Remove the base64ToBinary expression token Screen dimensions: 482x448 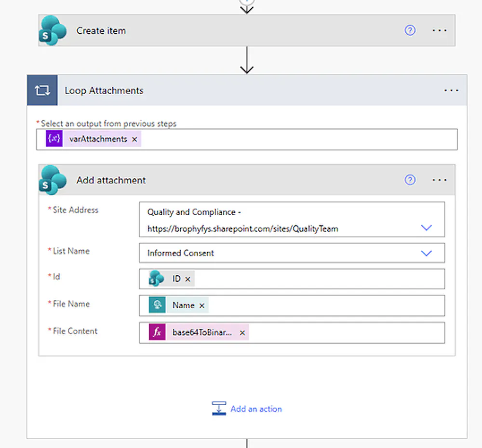tap(242, 333)
